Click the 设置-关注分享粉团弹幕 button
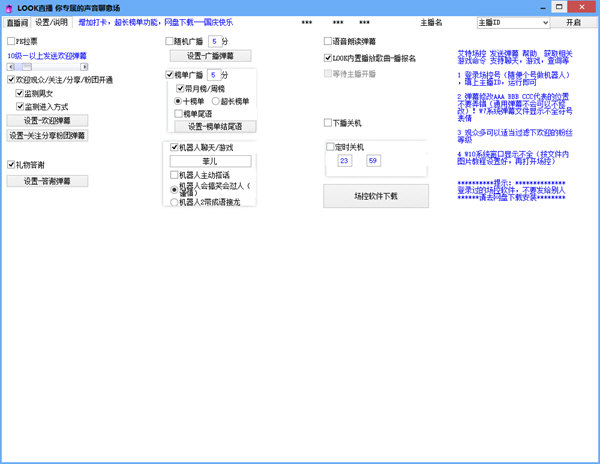The width and height of the screenshot is (600, 464). coord(47,135)
